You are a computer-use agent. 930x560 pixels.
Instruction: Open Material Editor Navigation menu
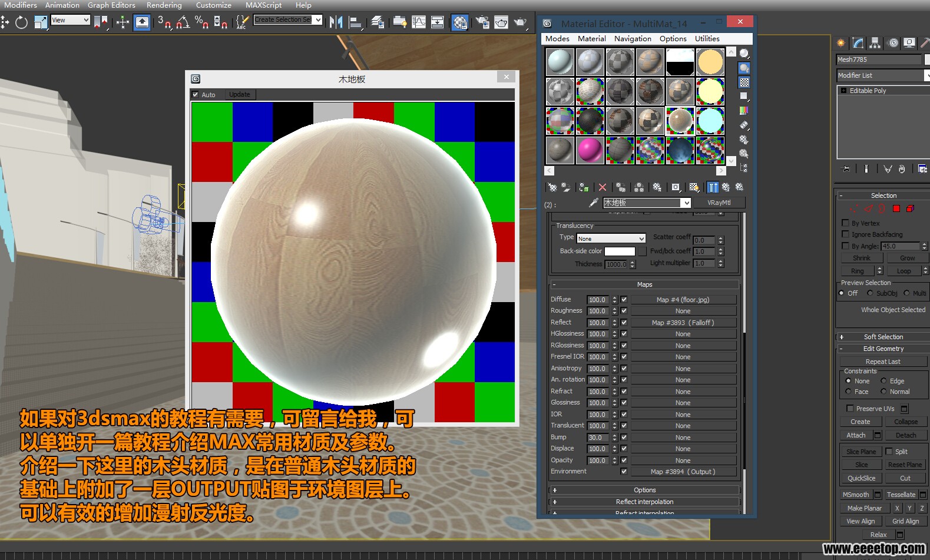coord(633,38)
